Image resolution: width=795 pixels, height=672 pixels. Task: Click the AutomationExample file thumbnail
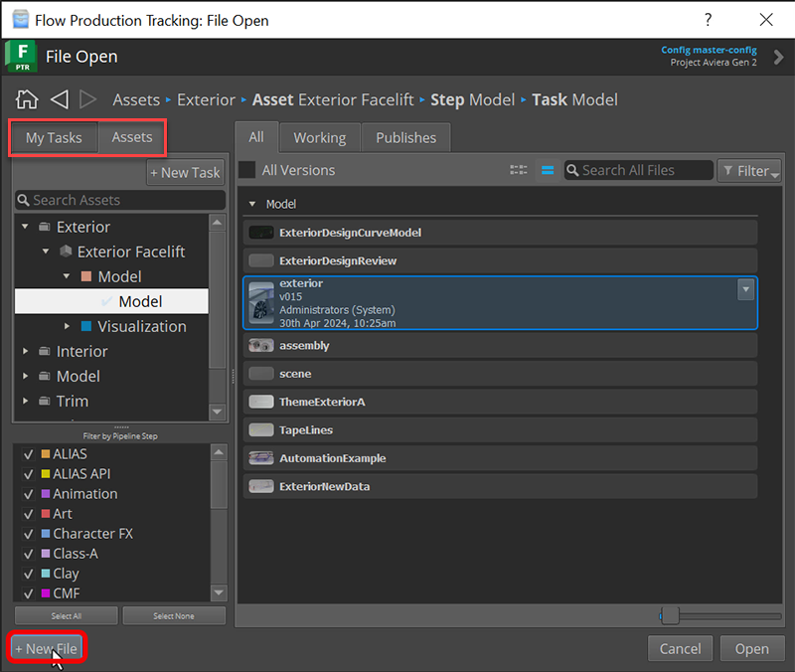261,458
